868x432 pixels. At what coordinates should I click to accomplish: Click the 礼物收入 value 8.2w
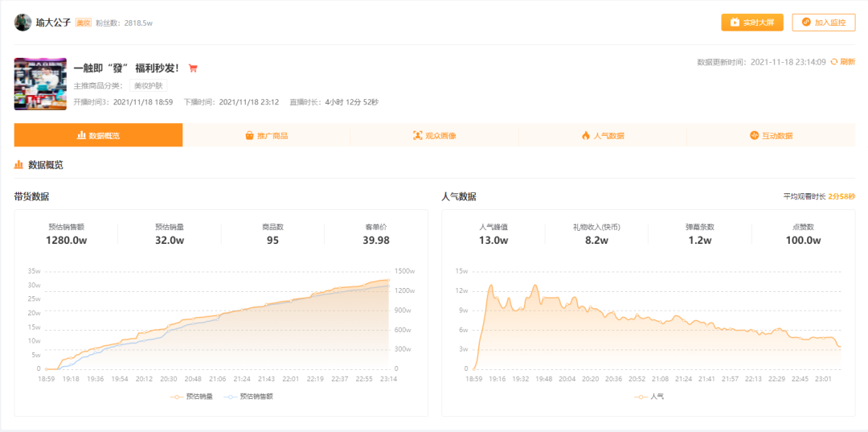tap(596, 241)
